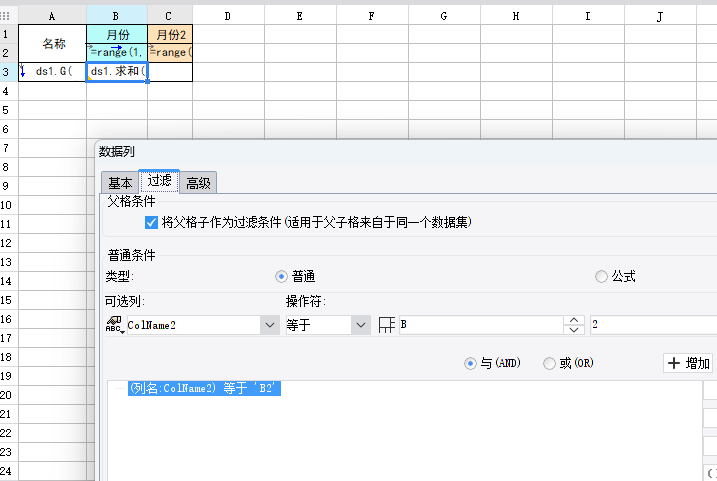Click the cell selector icon beside B field
This screenshot has height=481, width=717.
click(386, 325)
